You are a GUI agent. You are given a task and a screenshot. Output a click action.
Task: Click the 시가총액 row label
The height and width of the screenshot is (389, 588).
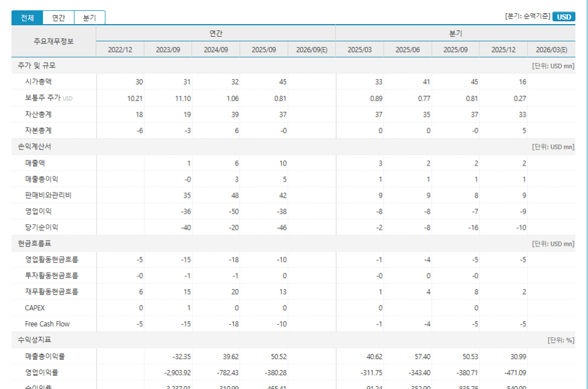38,82
